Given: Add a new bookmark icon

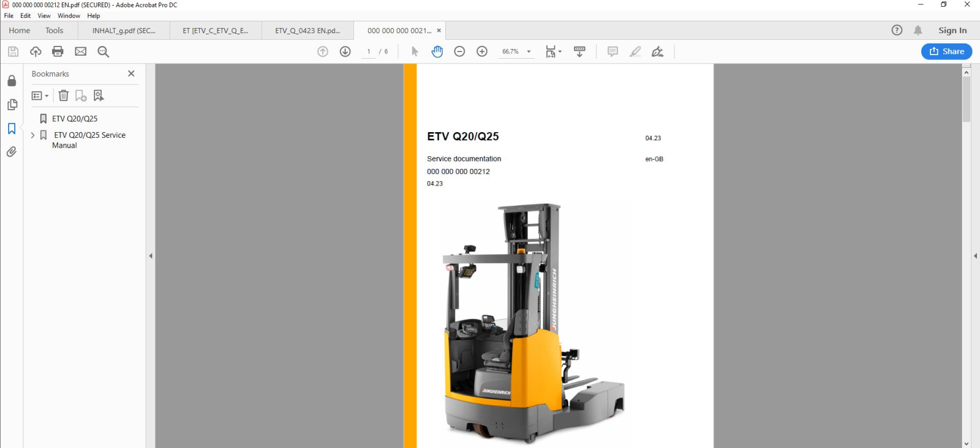Looking at the screenshot, I should coord(81,95).
